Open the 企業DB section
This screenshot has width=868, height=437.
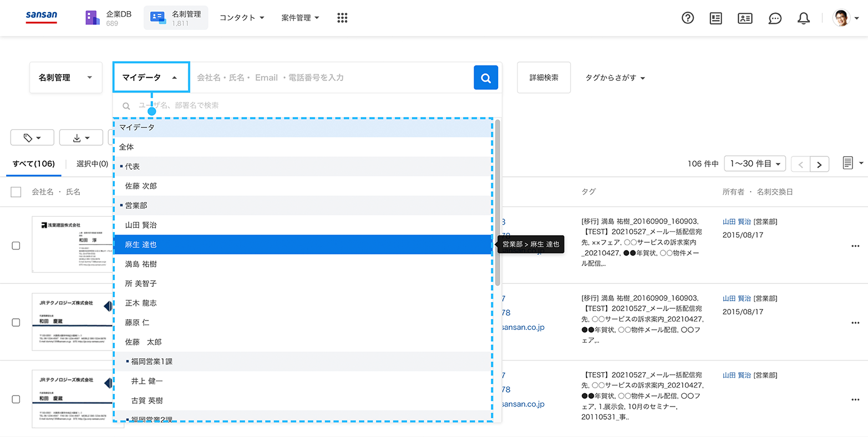(108, 18)
